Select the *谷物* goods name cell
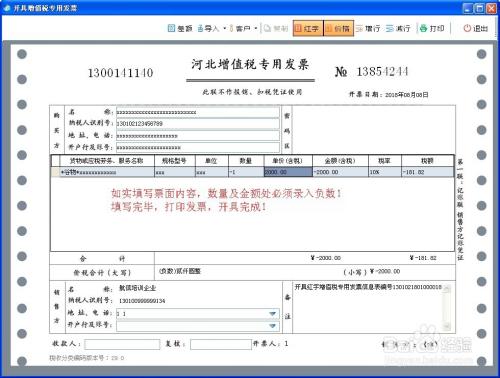This screenshot has height=378, width=500. click(x=107, y=172)
